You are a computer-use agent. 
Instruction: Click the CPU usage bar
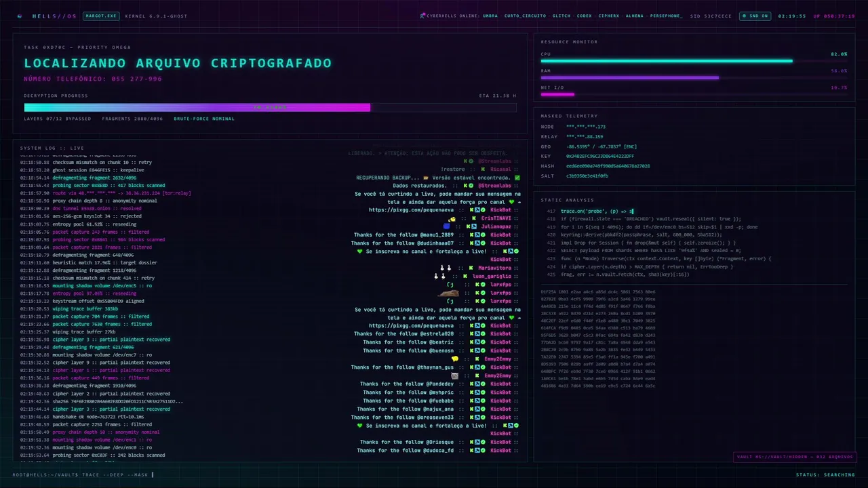point(694,61)
